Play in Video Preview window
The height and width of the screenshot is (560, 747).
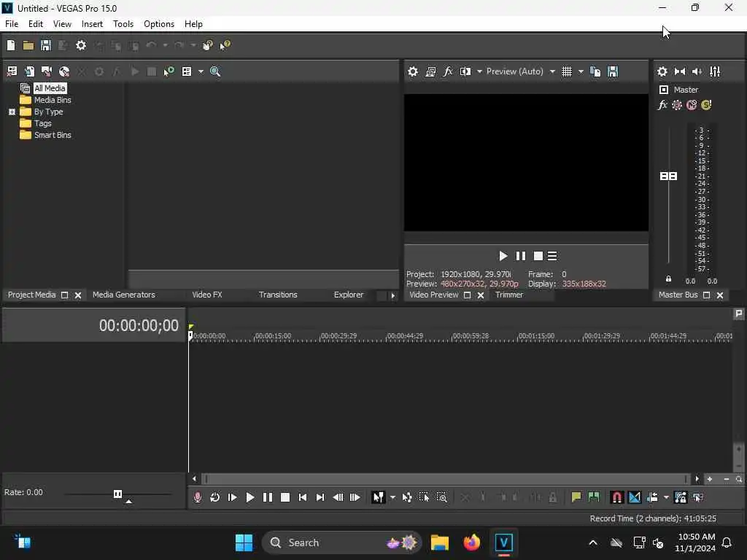pyautogui.click(x=503, y=256)
